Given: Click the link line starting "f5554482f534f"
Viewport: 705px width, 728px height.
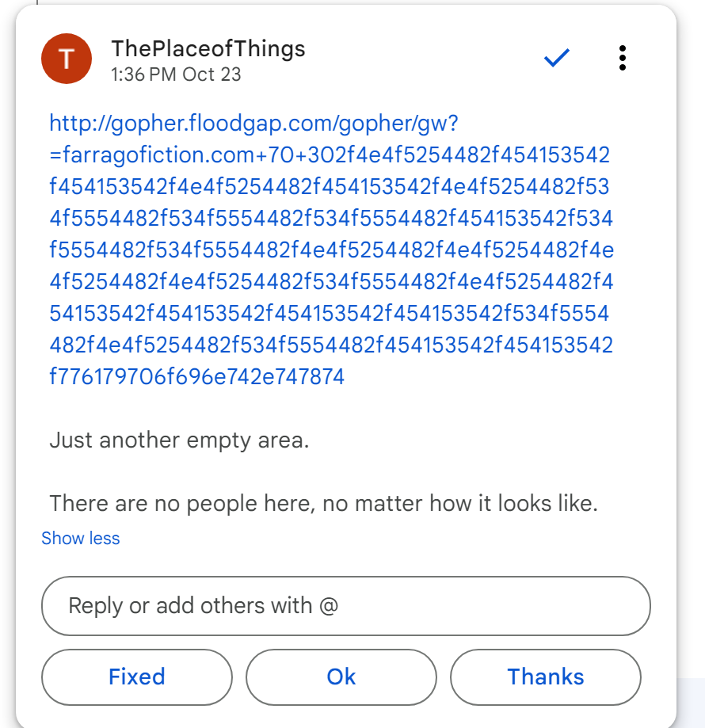Looking at the screenshot, I should click(330, 250).
